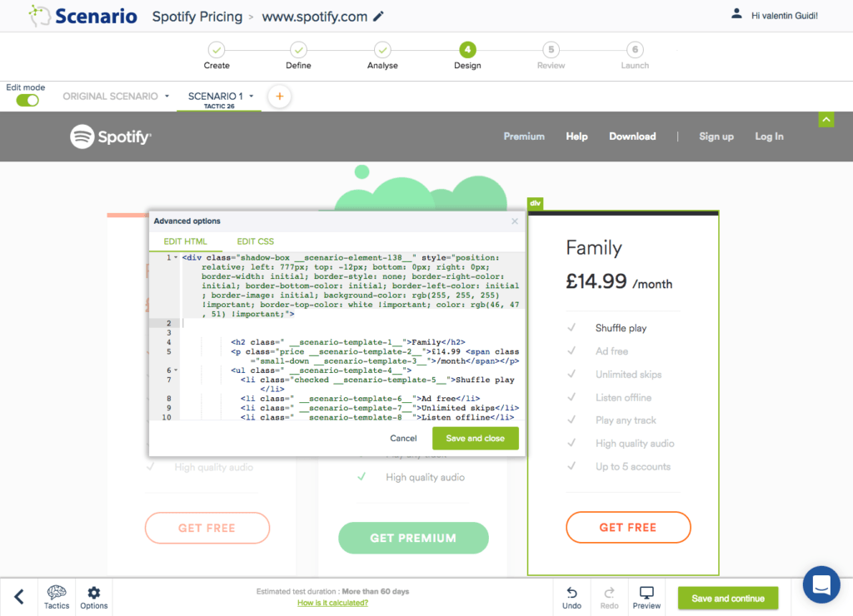Toggle Edit mode switch off
This screenshot has width=853, height=616.
click(27, 101)
